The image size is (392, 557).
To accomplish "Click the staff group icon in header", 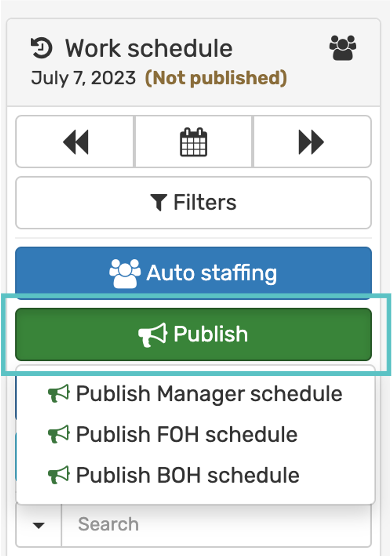I will click(343, 48).
